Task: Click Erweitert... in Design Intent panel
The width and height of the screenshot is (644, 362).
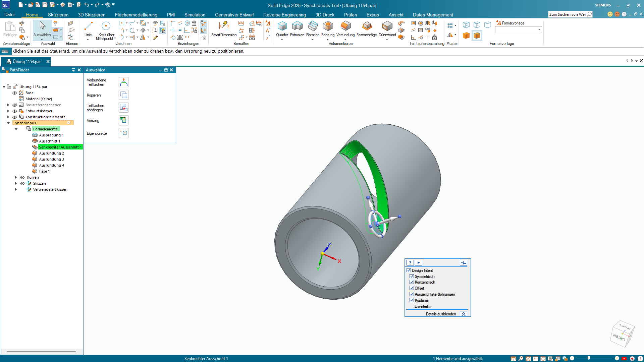Action: (x=423, y=306)
